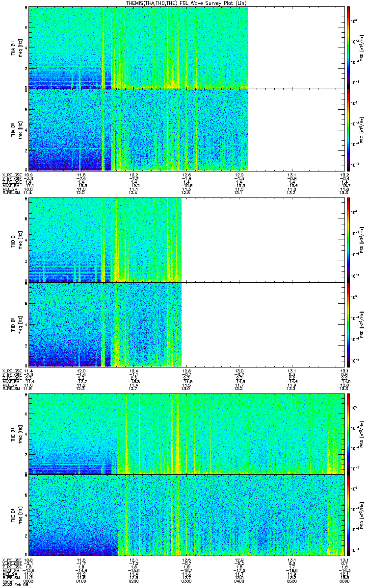368x588 pixels.
Task: Click the THEMIS FGL Wave Survey Plot title
Action: pyautogui.click(x=186, y=3)
